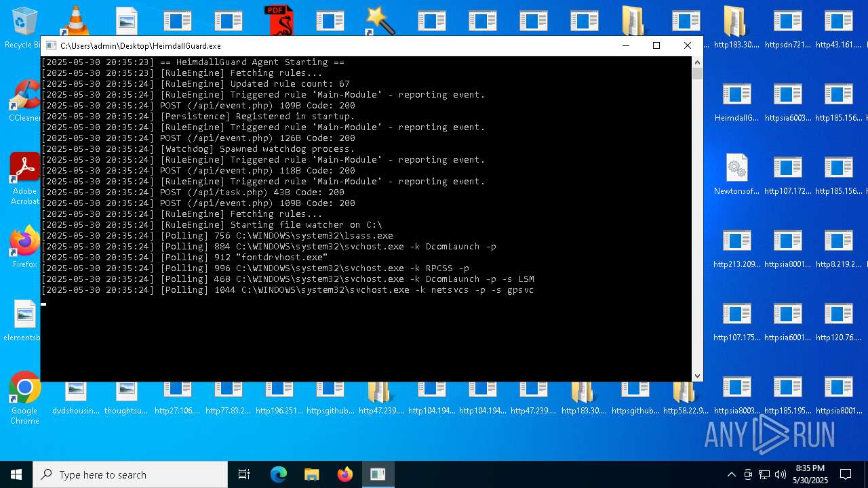Click the 'Registered in startup' log line
The image size is (868, 488).
click(x=199, y=117)
